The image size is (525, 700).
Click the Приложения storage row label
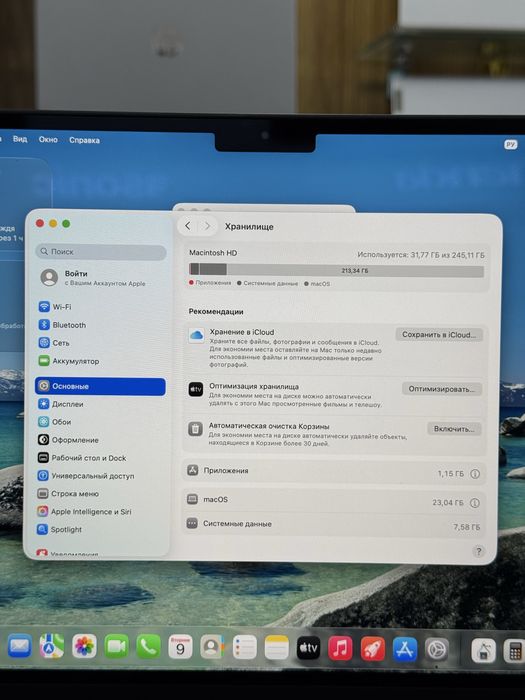(x=226, y=471)
